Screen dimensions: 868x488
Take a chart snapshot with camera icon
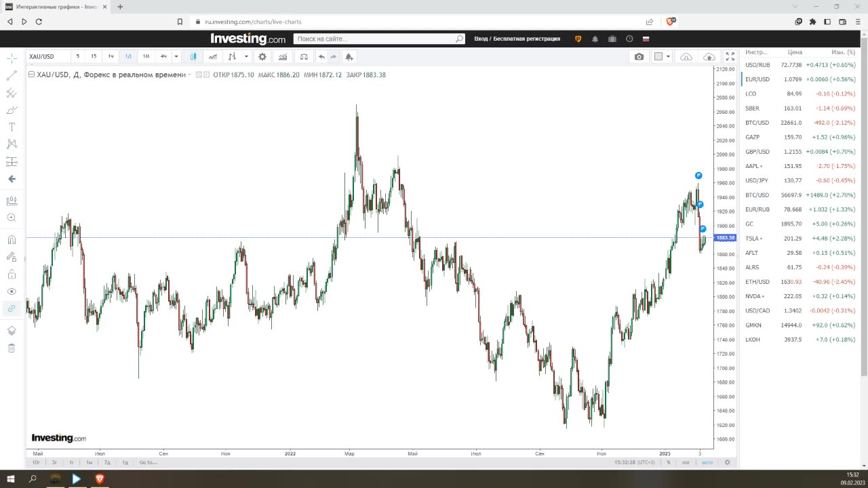click(x=639, y=57)
